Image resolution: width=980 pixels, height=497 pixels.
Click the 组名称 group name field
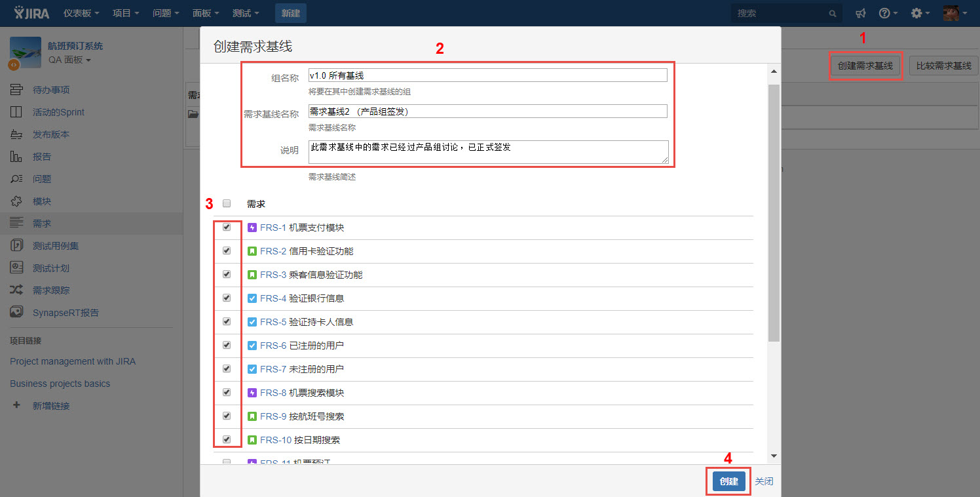click(x=488, y=75)
